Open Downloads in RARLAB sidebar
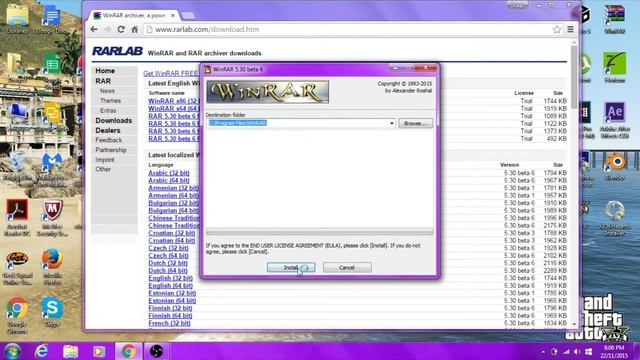 click(114, 120)
